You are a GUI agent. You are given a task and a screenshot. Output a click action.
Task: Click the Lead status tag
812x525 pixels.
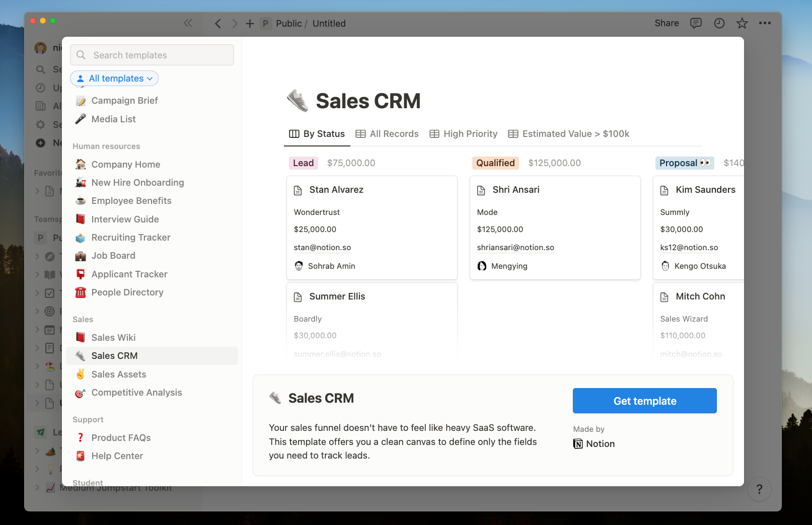point(303,163)
